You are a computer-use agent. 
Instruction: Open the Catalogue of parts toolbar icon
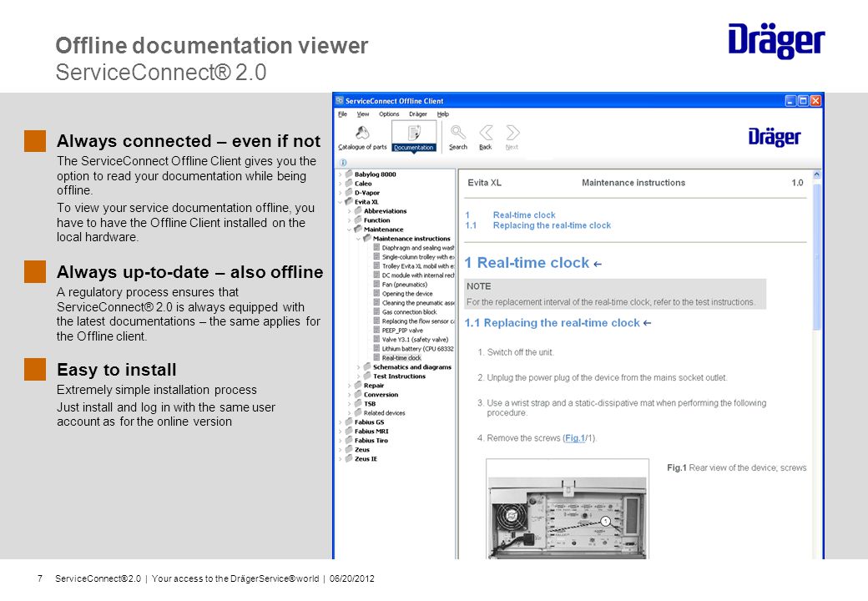tap(362, 133)
